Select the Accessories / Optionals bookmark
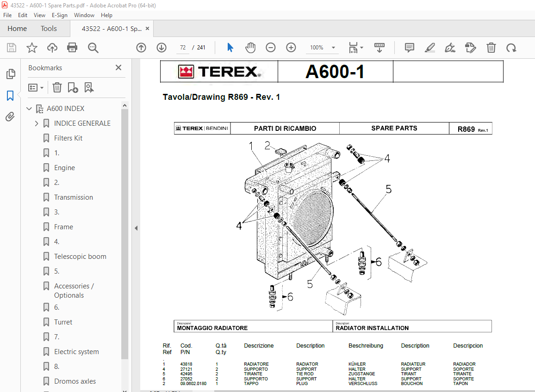Viewport: 535px width, 392px height. pyautogui.click(x=74, y=290)
